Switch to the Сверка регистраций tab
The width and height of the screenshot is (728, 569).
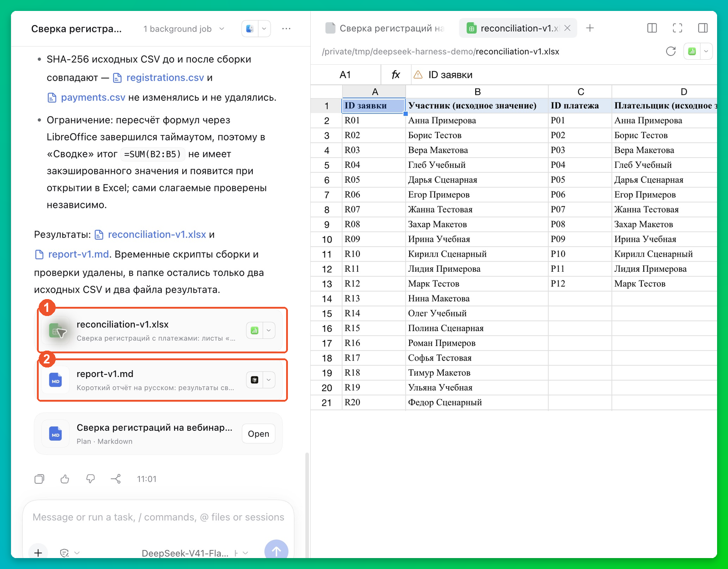click(385, 28)
